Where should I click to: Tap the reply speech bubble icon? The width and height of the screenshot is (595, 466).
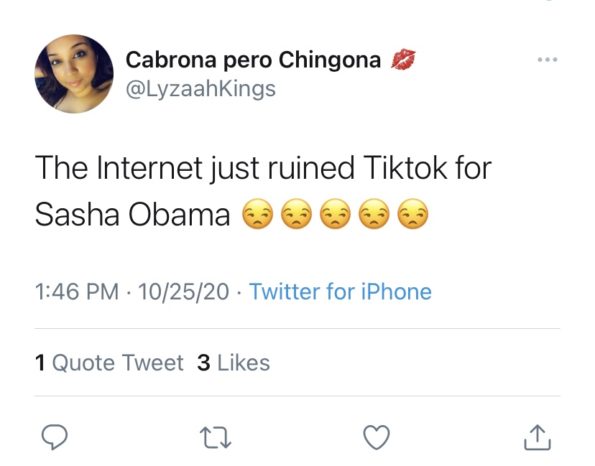tap(55, 437)
